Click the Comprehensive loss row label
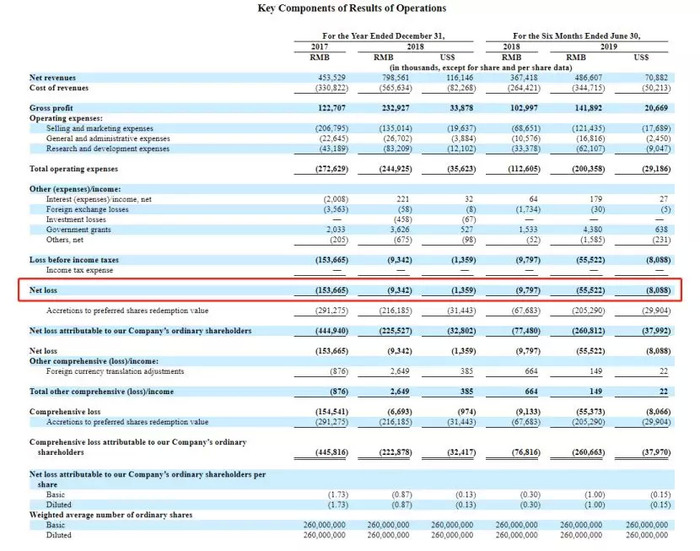Viewport: 700px width, 551px height. coord(65,412)
